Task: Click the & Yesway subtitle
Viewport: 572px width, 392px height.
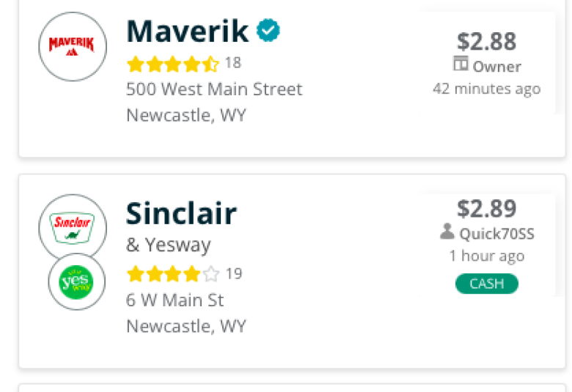Action: [168, 245]
